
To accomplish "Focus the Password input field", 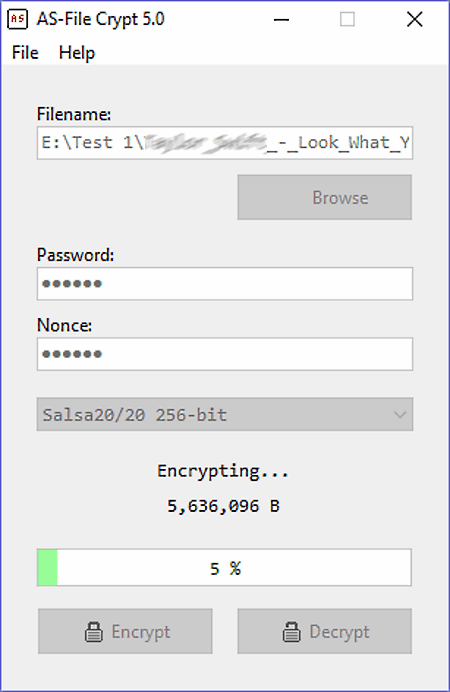I will [225, 284].
